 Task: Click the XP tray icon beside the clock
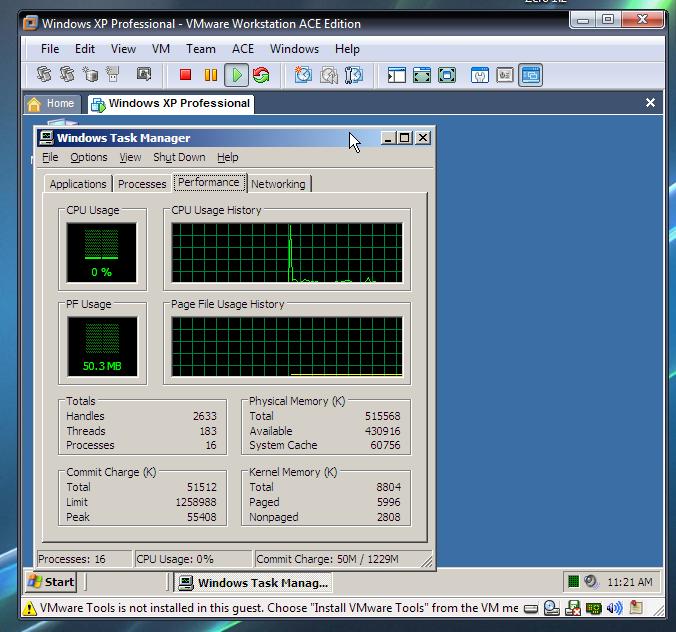[591, 582]
